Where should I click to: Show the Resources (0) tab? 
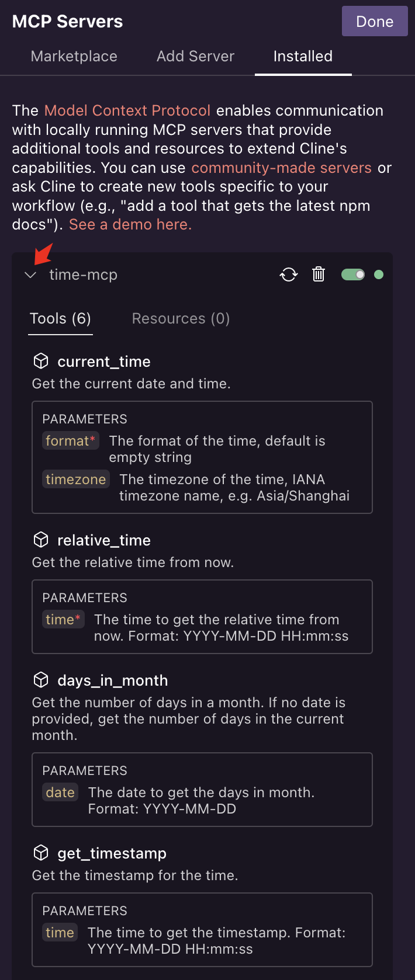click(x=181, y=318)
